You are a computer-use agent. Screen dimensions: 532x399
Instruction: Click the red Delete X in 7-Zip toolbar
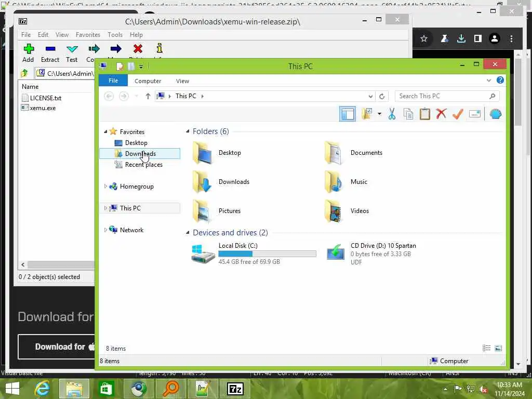[x=138, y=49]
